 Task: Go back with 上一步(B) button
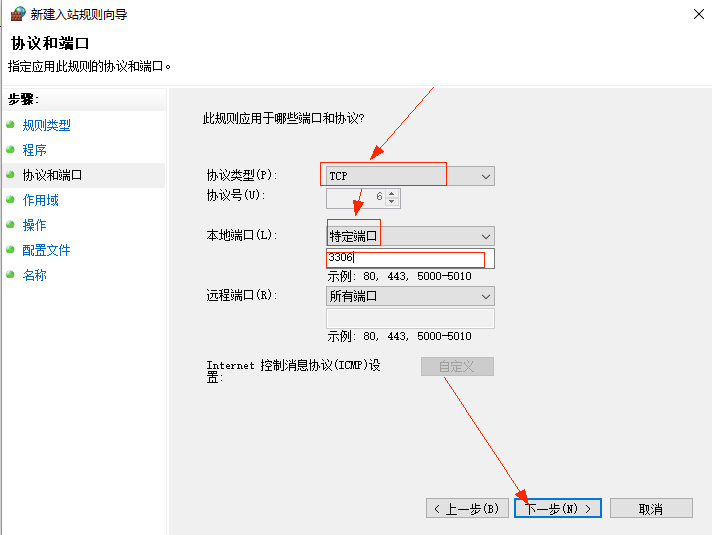pos(466,508)
